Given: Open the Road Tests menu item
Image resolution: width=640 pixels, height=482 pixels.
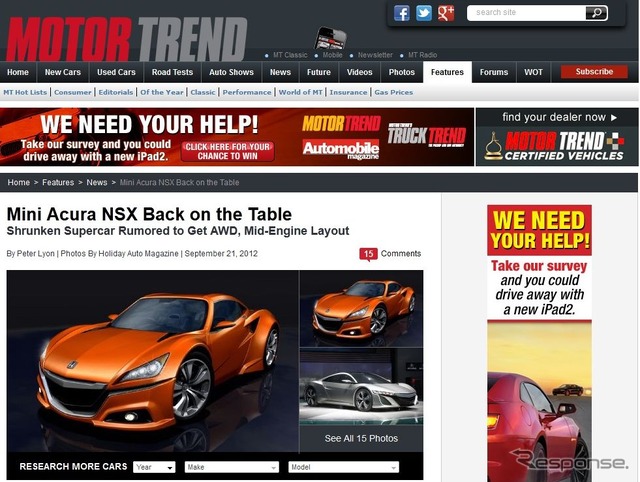Looking at the screenshot, I should tap(172, 72).
